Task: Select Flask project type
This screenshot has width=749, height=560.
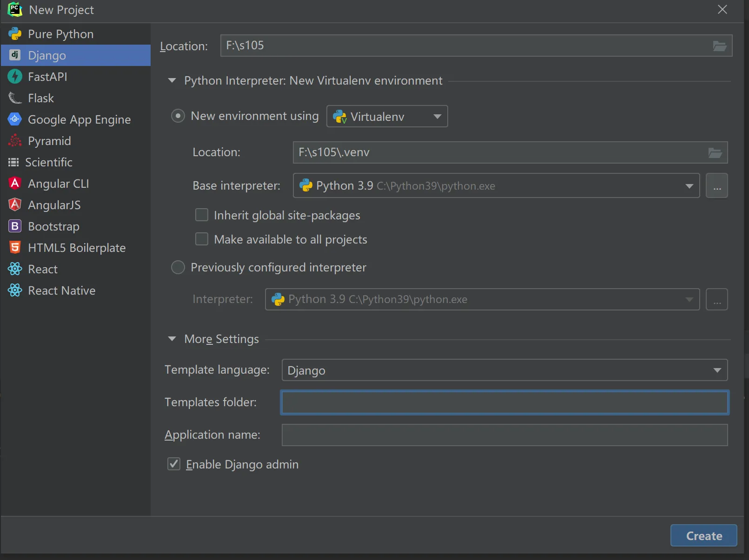Action: 76,98
